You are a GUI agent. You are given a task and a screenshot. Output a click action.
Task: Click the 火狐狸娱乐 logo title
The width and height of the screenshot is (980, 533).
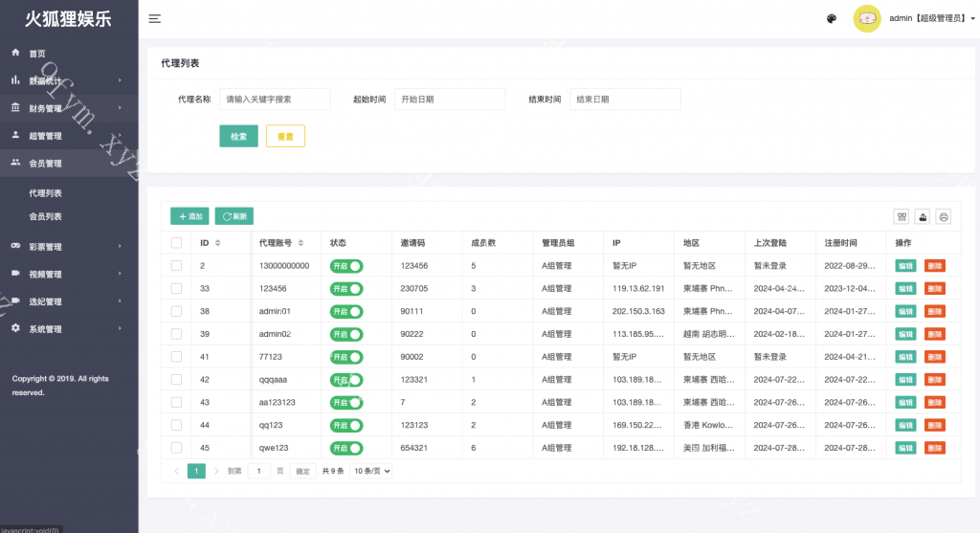coord(68,19)
